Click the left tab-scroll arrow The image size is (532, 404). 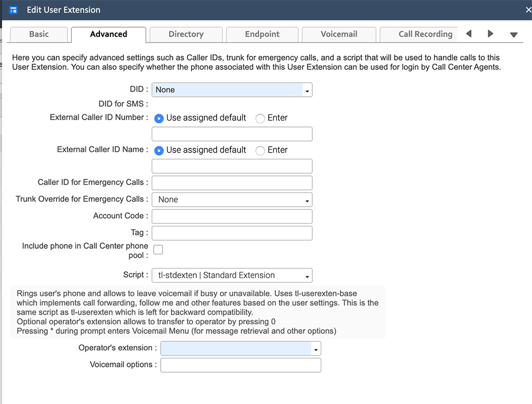pyautogui.click(x=468, y=33)
